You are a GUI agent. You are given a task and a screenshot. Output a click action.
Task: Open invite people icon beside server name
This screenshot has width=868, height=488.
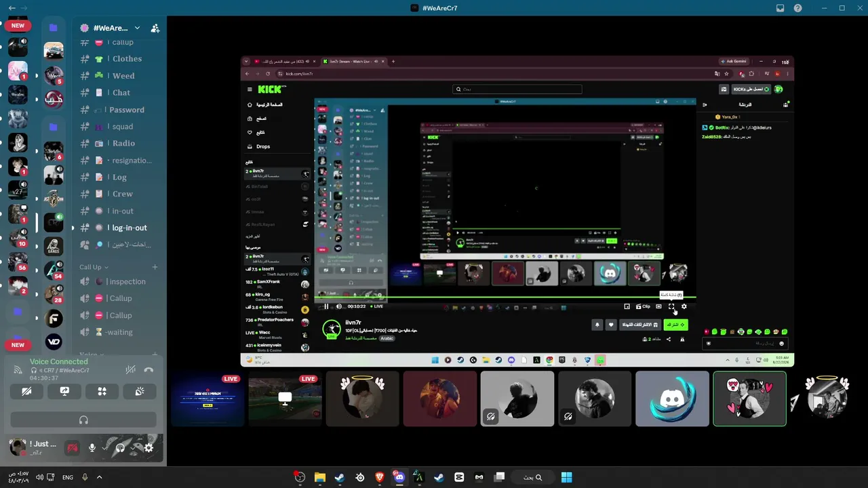(155, 28)
